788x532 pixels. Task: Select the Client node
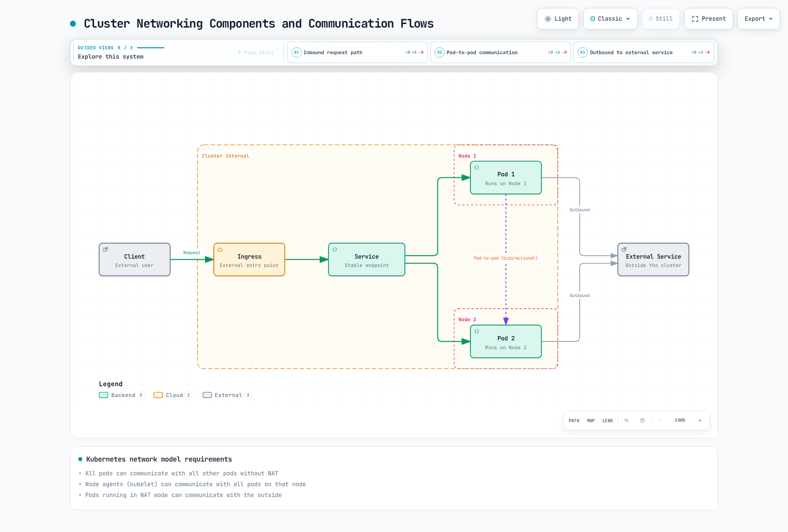pyautogui.click(x=134, y=260)
